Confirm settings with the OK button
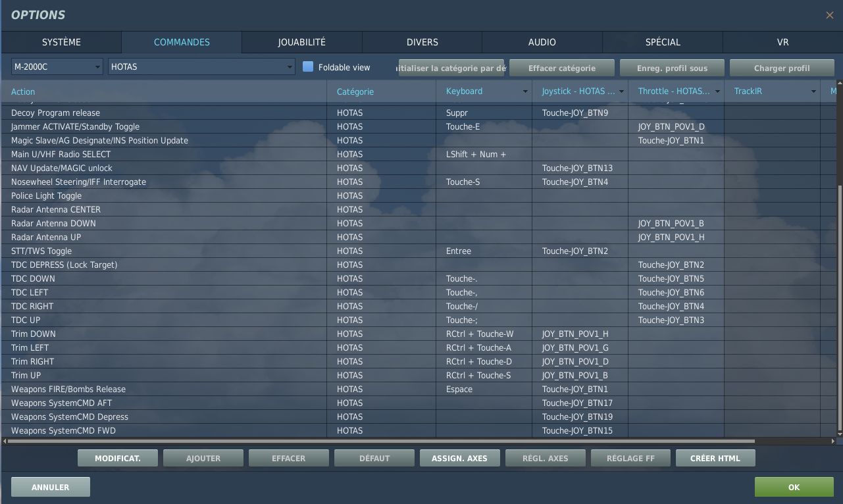The image size is (843, 504). tap(794, 487)
